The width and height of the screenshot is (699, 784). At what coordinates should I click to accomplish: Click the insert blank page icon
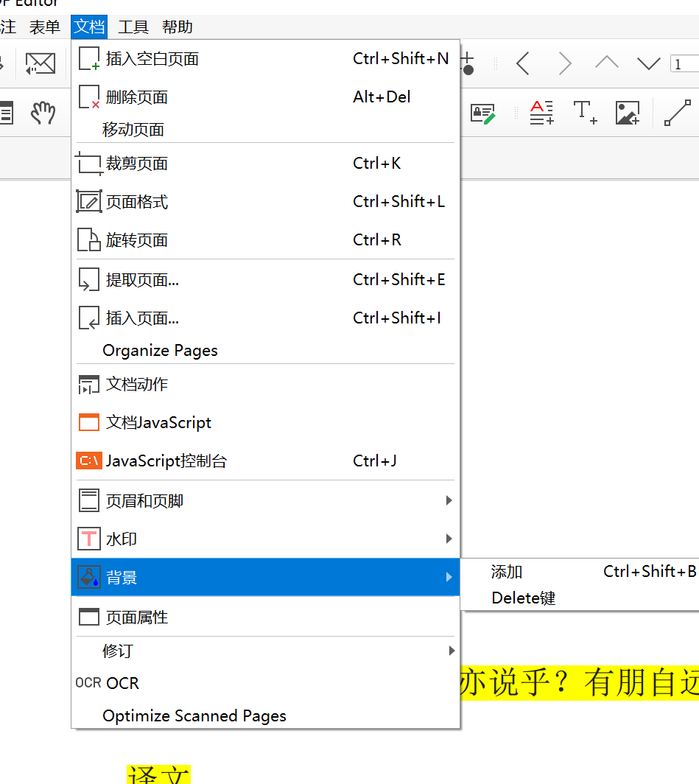[89, 59]
